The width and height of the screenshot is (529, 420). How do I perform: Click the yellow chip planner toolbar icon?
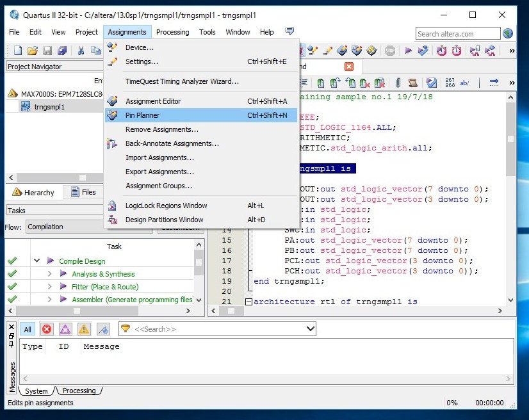[x=371, y=51]
